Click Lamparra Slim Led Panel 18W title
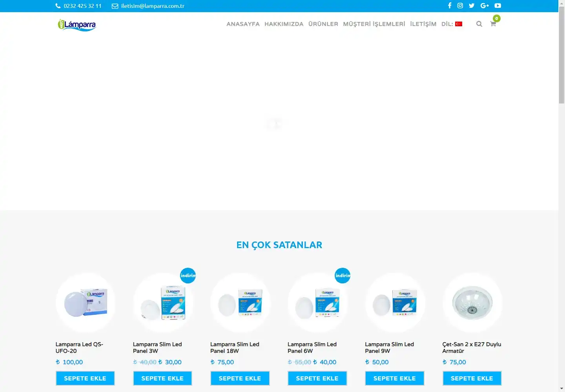Image resolution: width=565 pixels, height=392 pixels. click(235, 348)
